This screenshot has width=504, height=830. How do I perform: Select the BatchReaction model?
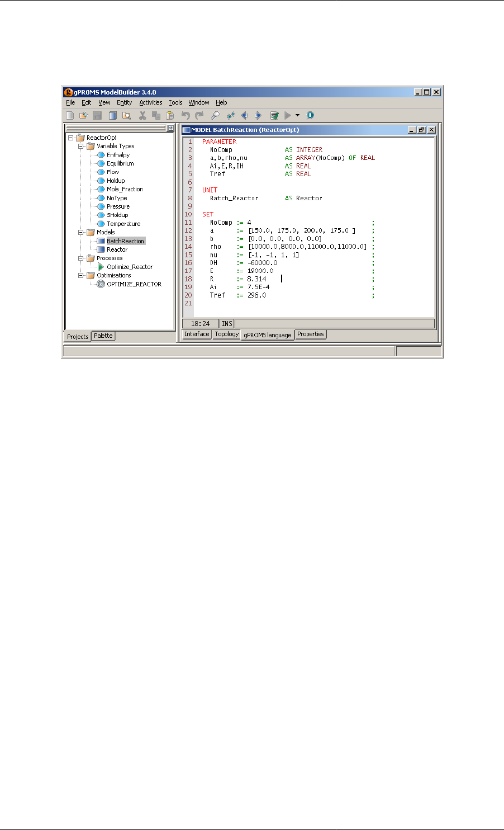125,241
